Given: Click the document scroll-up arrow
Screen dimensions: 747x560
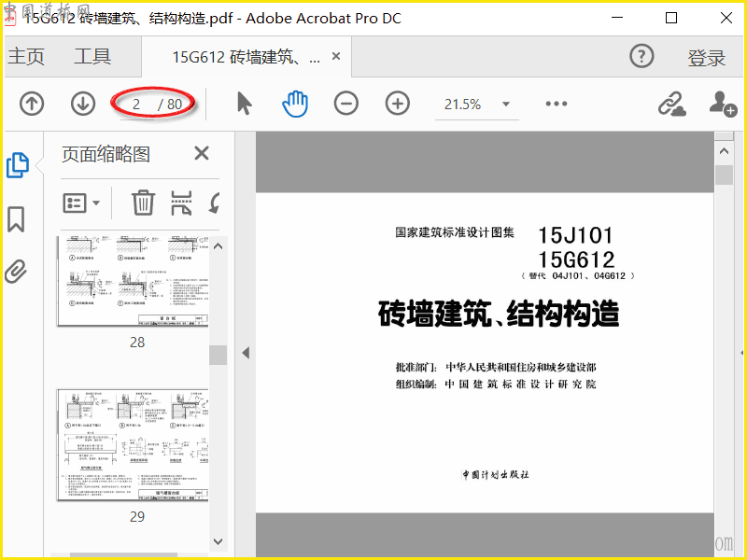Looking at the screenshot, I should (725, 151).
